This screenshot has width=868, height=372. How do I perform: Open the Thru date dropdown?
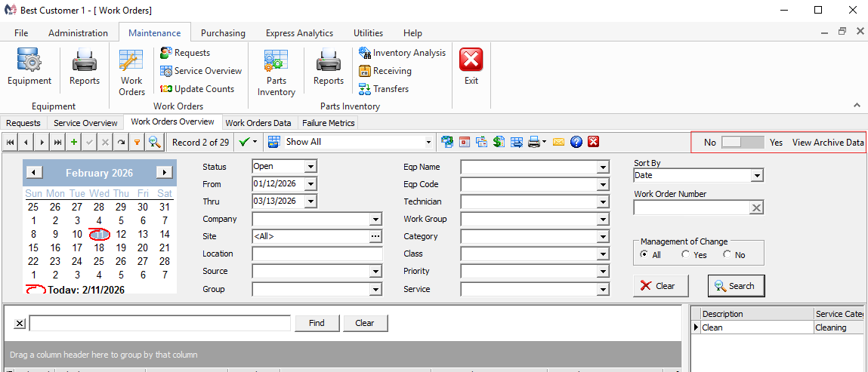[x=310, y=201]
